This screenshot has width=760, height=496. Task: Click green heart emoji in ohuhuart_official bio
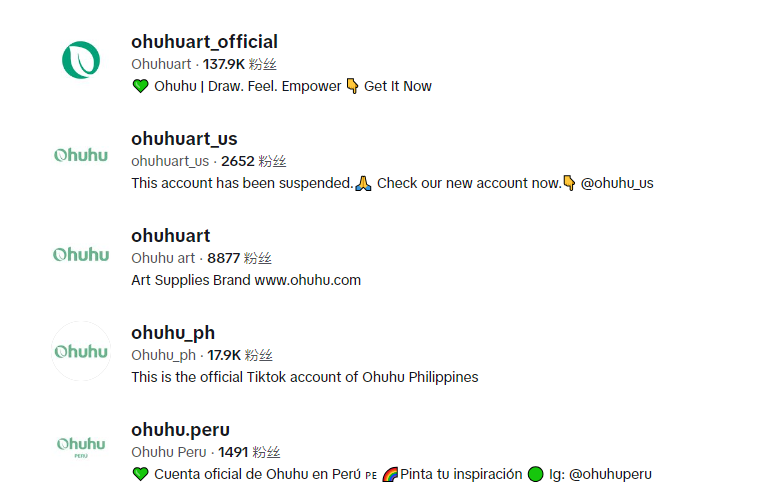[141, 86]
